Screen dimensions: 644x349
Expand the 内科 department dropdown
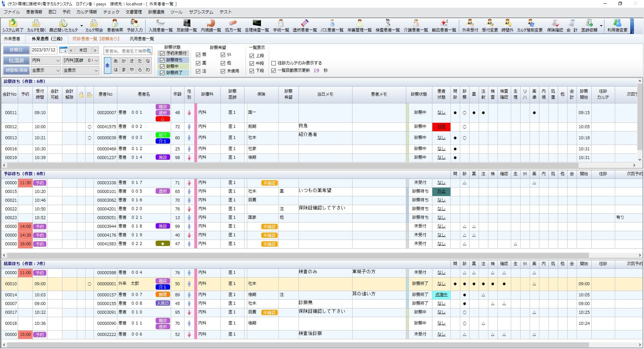46,60
